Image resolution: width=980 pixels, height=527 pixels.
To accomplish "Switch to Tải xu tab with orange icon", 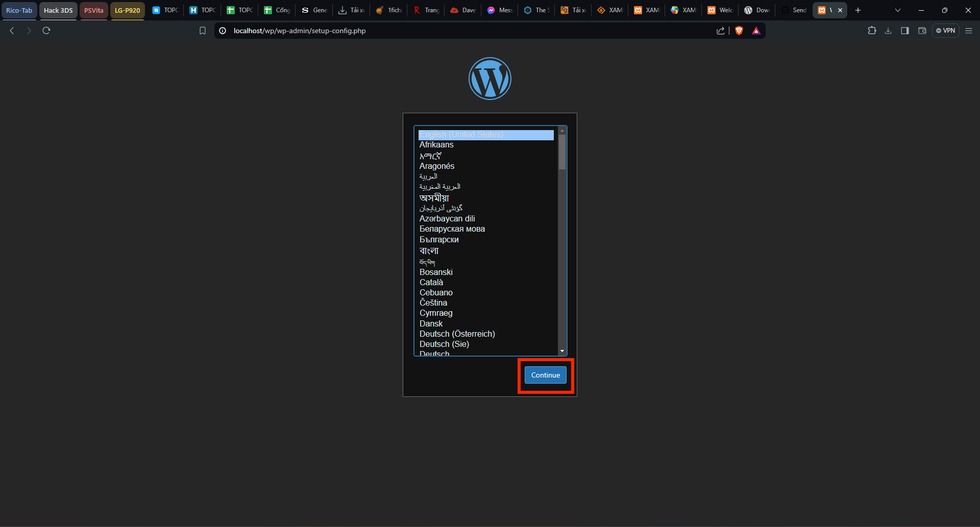I will click(573, 10).
